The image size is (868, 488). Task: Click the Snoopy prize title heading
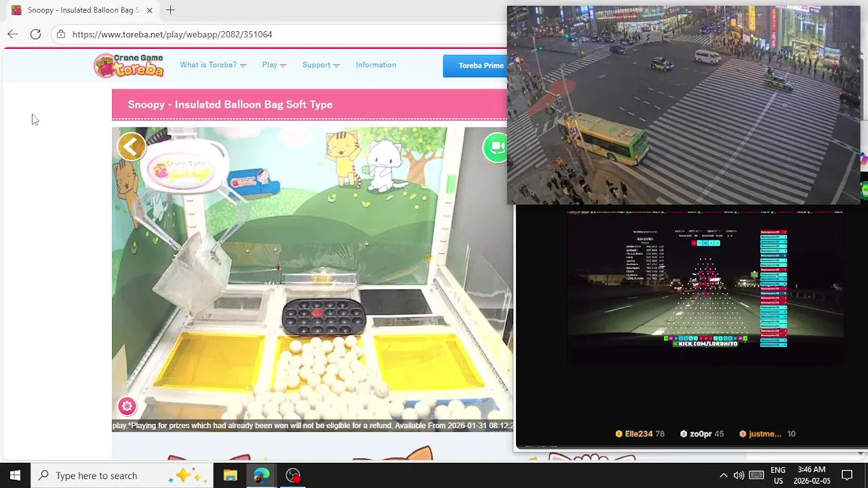(x=230, y=104)
